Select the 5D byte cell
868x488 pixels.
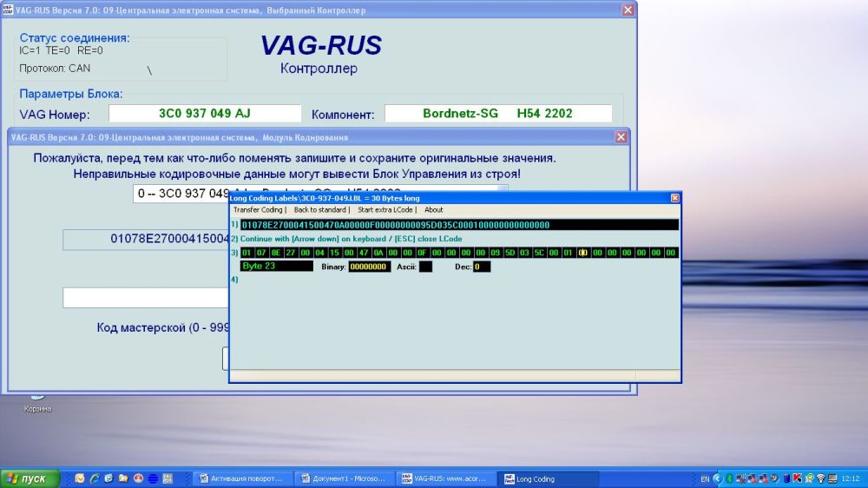coord(510,253)
